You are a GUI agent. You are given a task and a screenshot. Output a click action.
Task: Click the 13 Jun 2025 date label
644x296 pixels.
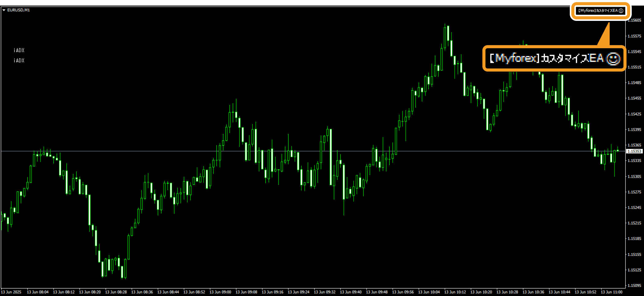11,292
